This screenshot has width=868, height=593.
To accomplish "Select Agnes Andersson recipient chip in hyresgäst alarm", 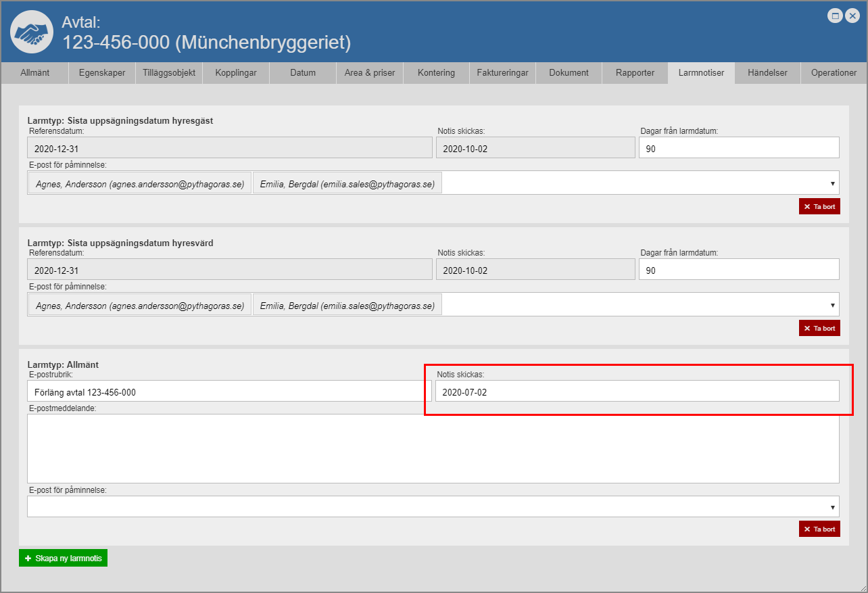I will [x=139, y=183].
